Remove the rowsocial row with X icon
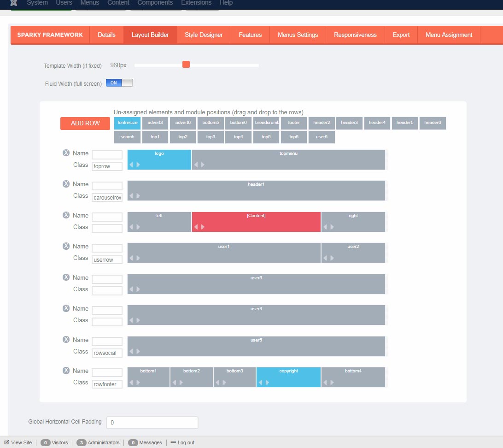The image size is (503, 448). click(x=66, y=340)
